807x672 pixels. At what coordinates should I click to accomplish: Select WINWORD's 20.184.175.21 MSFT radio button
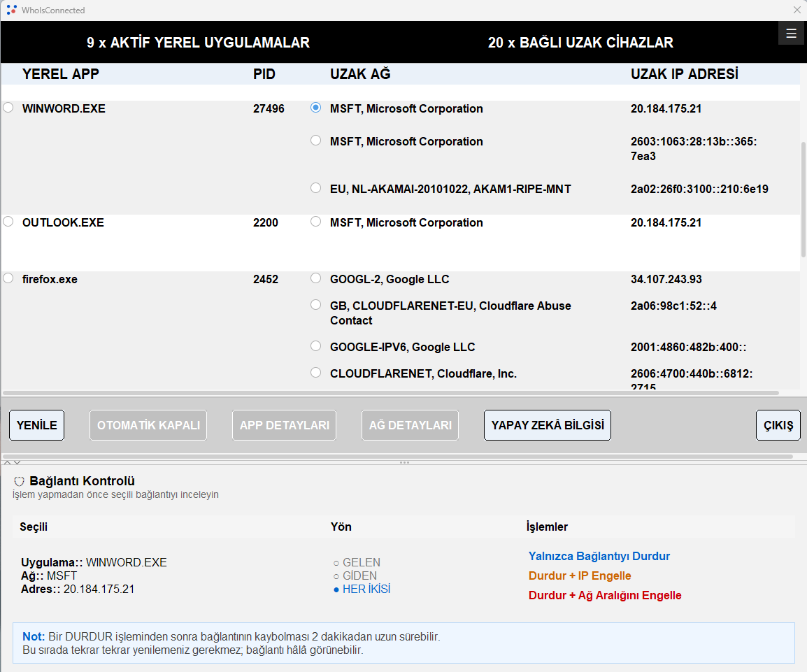316,108
